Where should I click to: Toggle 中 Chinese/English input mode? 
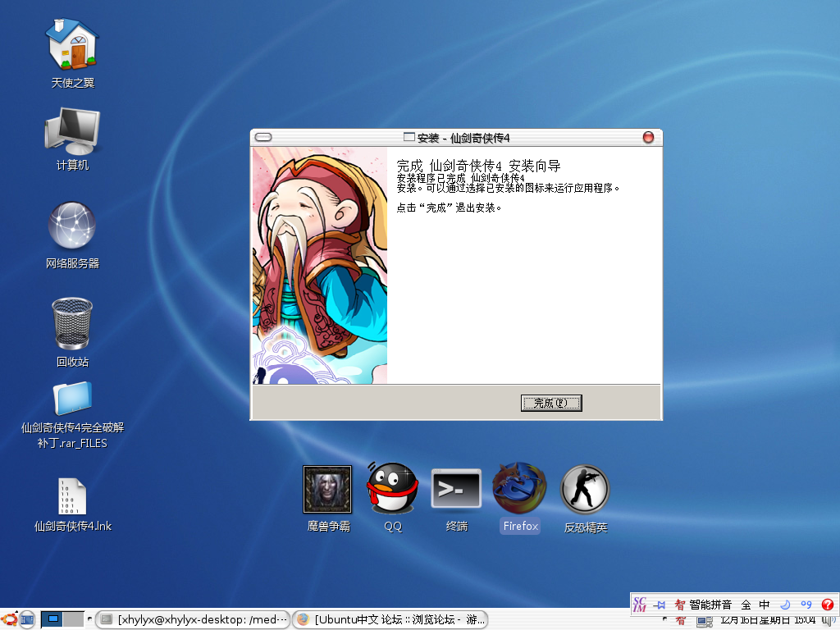pos(765,605)
